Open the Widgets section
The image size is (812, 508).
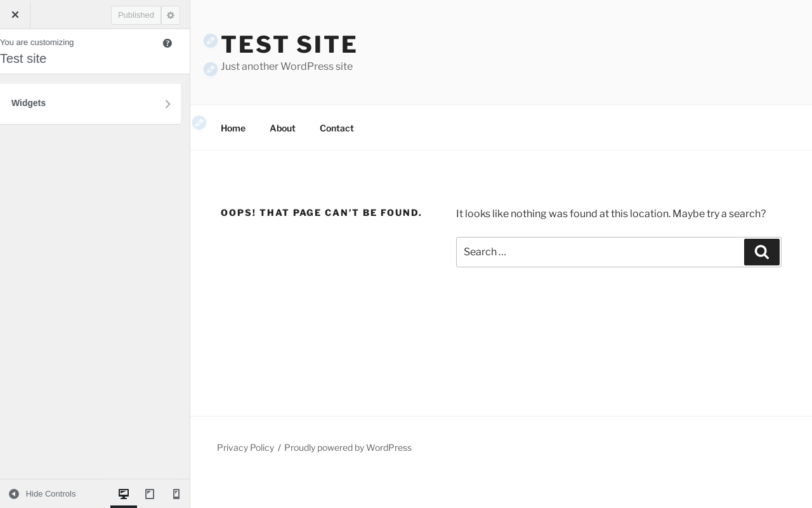[90, 104]
